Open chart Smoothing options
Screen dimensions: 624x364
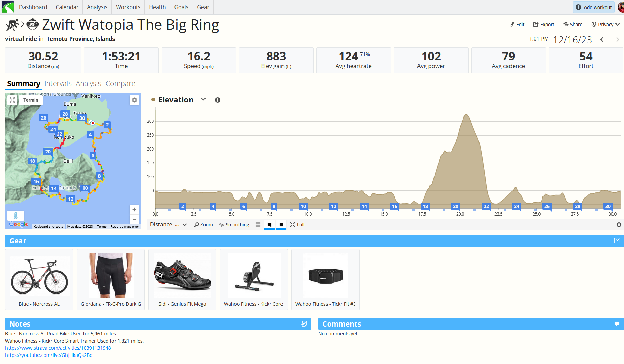pos(234,225)
